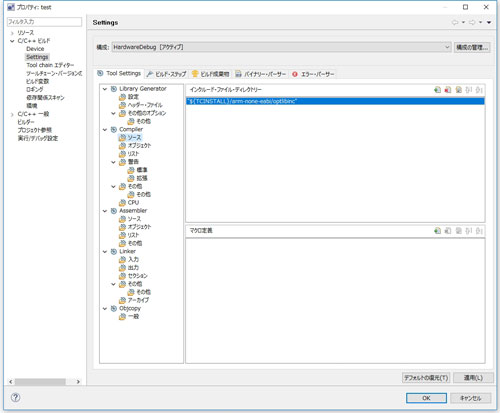Select the CPU item under Compiler
The image size is (500, 413).
(133, 202)
